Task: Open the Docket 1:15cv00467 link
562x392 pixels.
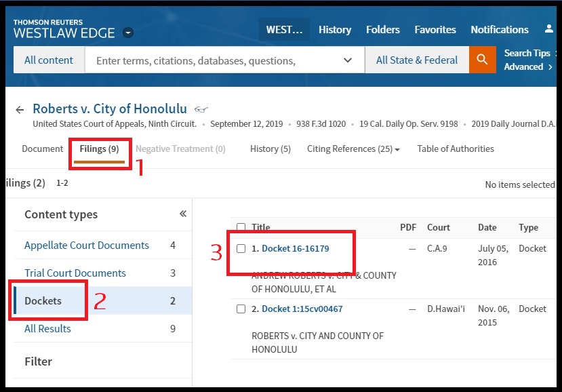Action: tap(302, 309)
